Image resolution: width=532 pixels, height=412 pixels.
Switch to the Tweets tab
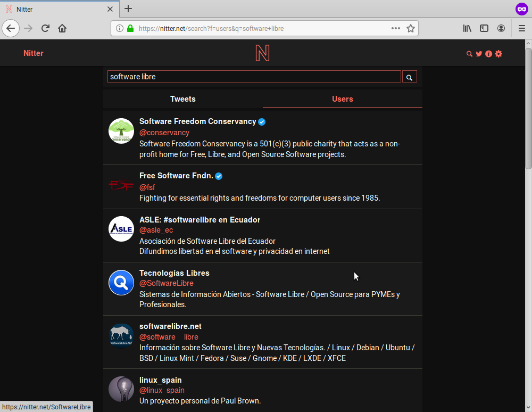(182, 99)
